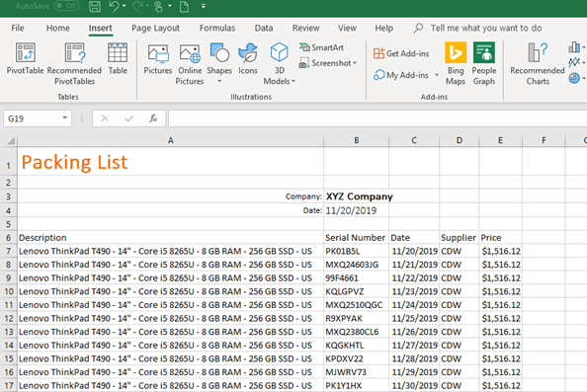Click the Description header cell
The width and height of the screenshot is (587, 392).
[x=170, y=238]
